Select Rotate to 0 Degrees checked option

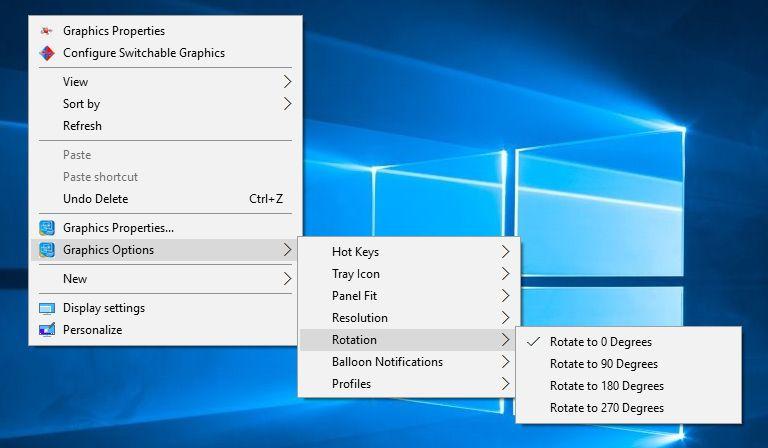[x=628, y=342]
